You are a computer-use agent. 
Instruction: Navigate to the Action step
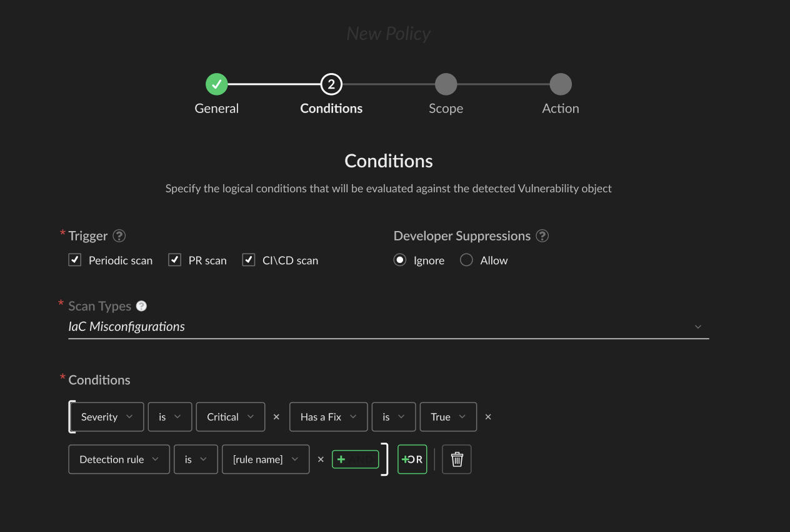(560, 83)
